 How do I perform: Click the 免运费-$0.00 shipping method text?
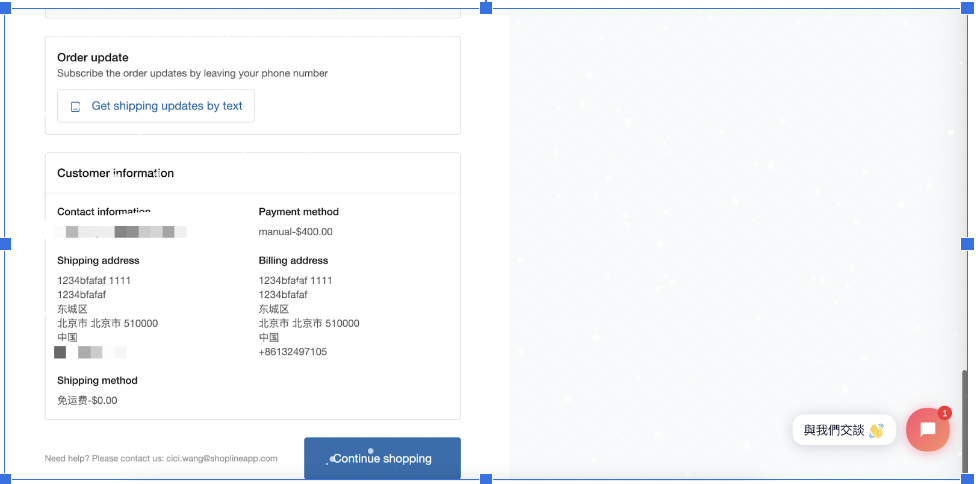coord(87,401)
